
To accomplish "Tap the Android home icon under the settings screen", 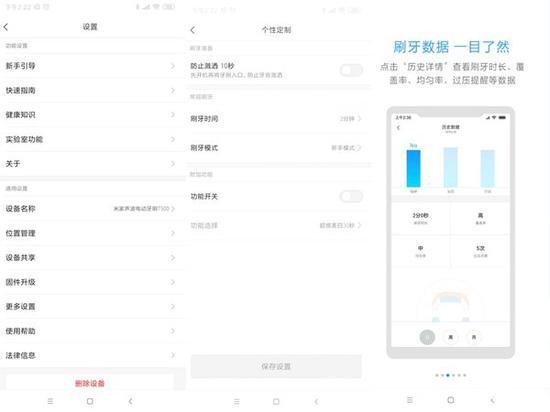I will [90, 401].
